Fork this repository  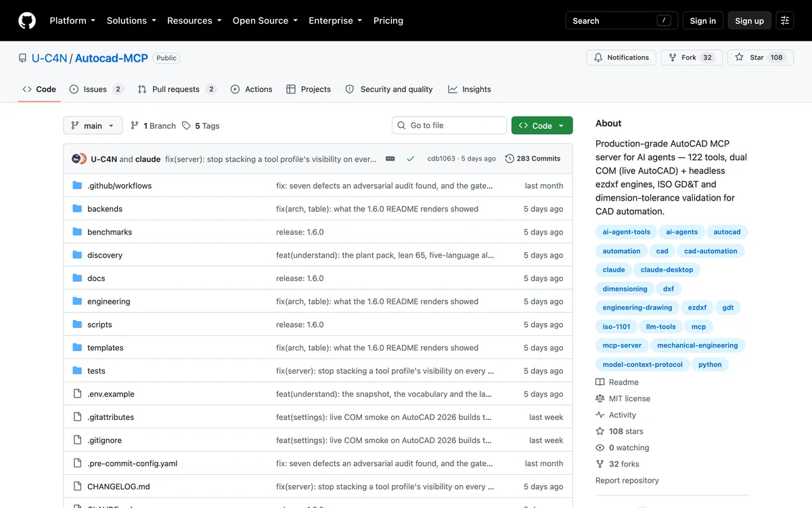[692, 58]
